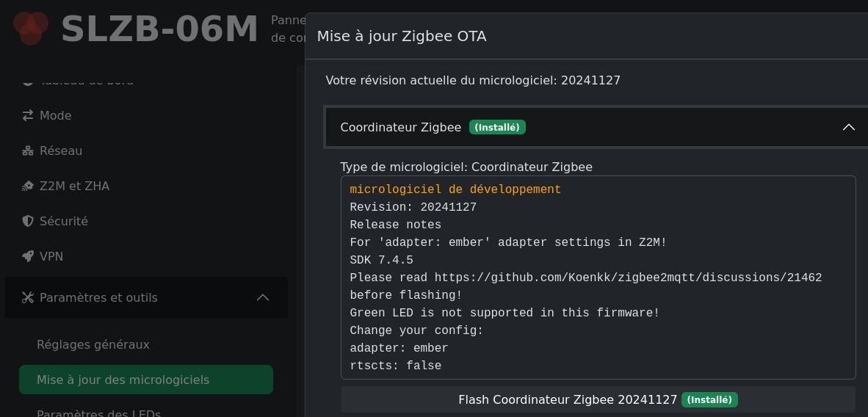Click the SLZB-06M title text
The image size is (868, 417).
[x=159, y=29]
